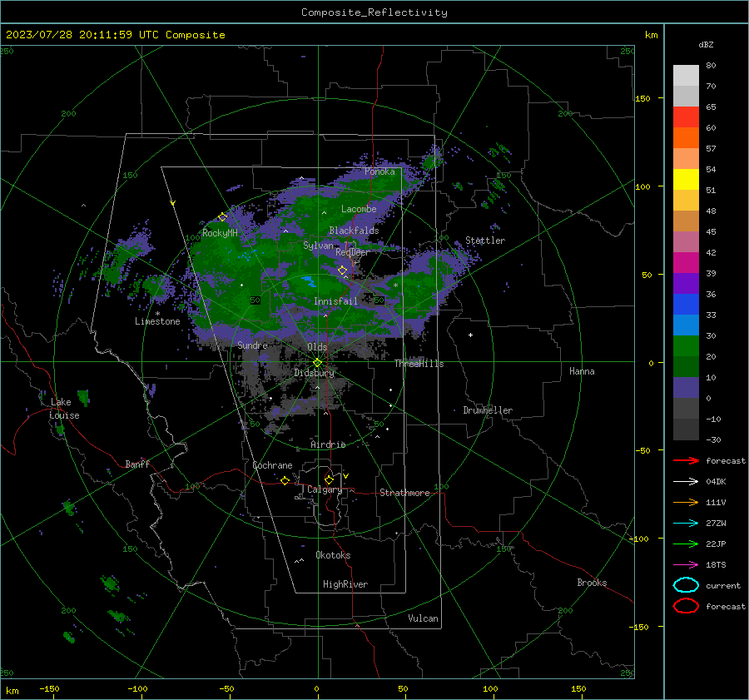Click the ThreeHills town label
The image size is (749, 700).
pos(419,364)
